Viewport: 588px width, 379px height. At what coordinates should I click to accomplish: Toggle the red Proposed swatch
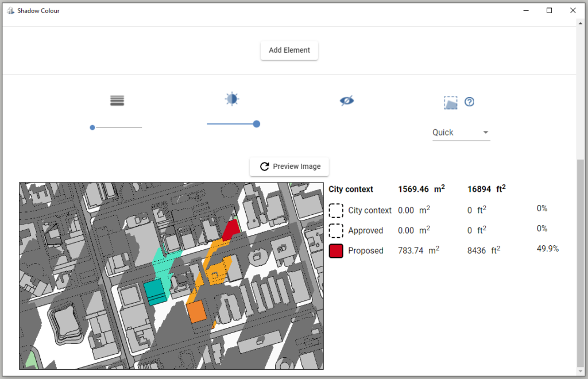tap(336, 250)
